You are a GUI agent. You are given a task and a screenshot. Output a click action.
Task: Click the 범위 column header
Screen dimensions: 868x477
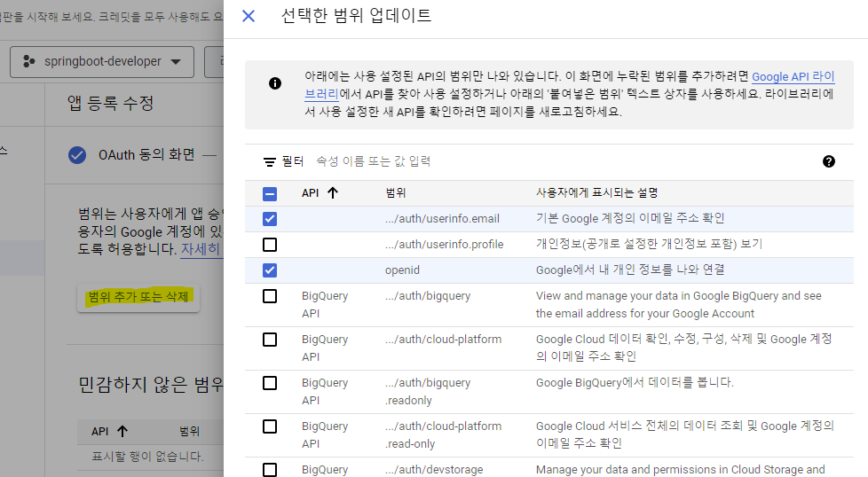coord(396,193)
